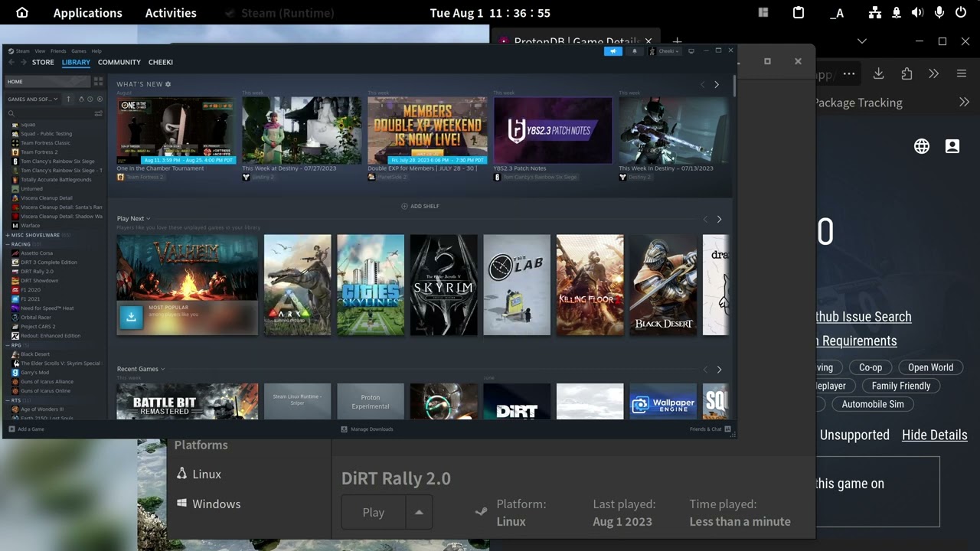Click the wrench icon beside Play
Image resolution: width=980 pixels, height=551 pixels.
(x=481, y=512)
